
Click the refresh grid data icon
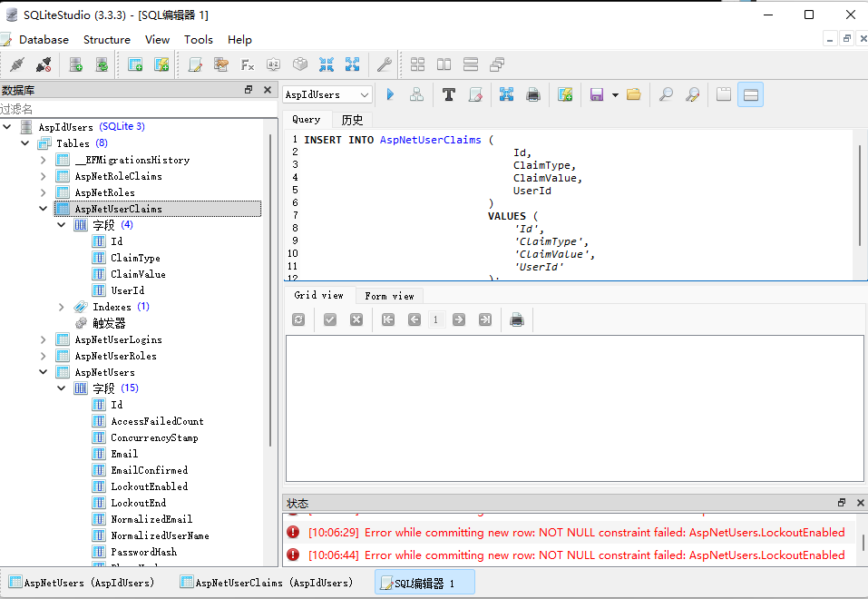pos(298,319)
